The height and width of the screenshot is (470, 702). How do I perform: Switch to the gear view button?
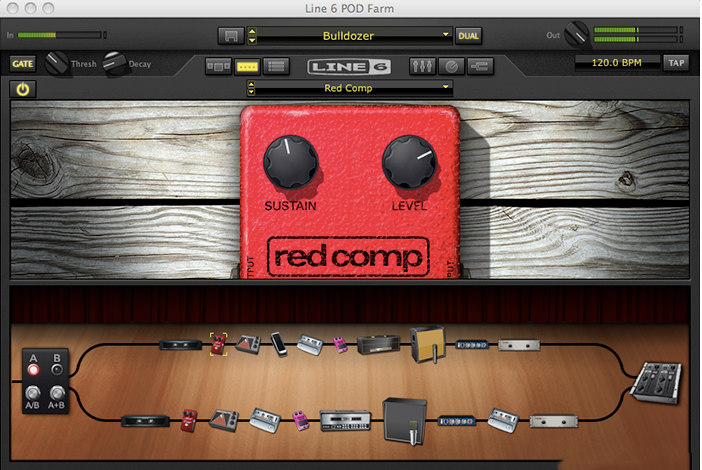click(218, 67)
